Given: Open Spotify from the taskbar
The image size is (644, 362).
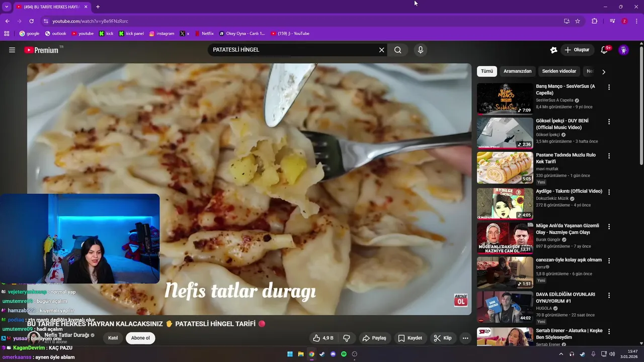Looking at the screenshot, I should [344, 354].
